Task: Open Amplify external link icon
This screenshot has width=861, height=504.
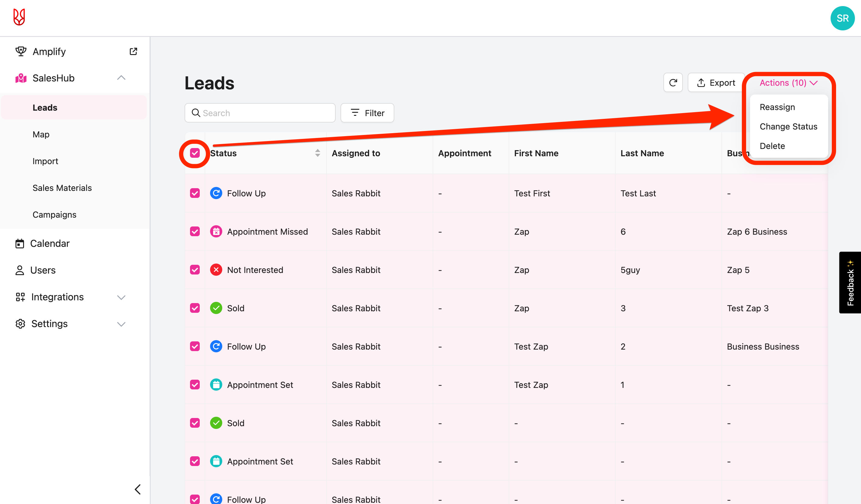Action: [x=133, y=52]
